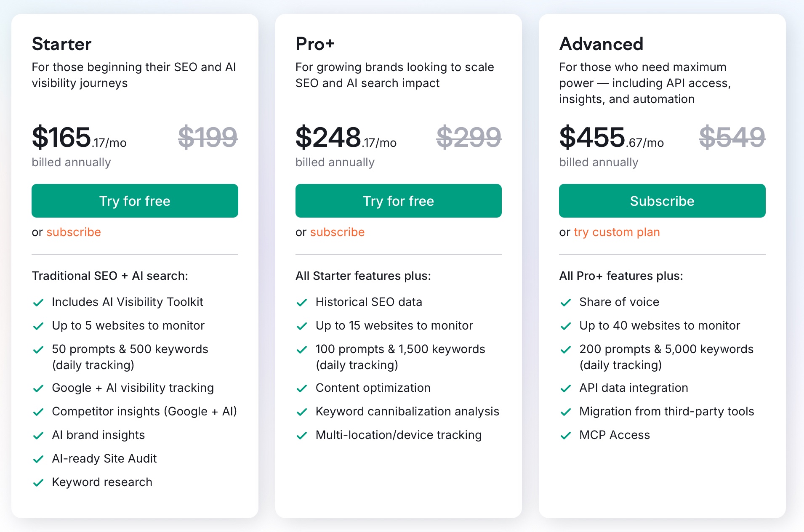
Task: Click the Advanced plan heading
Action: pyautogui.click(x=601, y=43)
